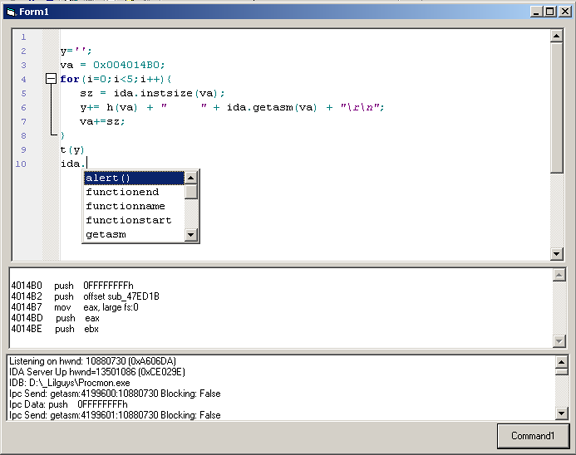This screenshot has width=576, height=455.
Task: Click code editor scroll up arrow
Action: click(x=557, y=36)
